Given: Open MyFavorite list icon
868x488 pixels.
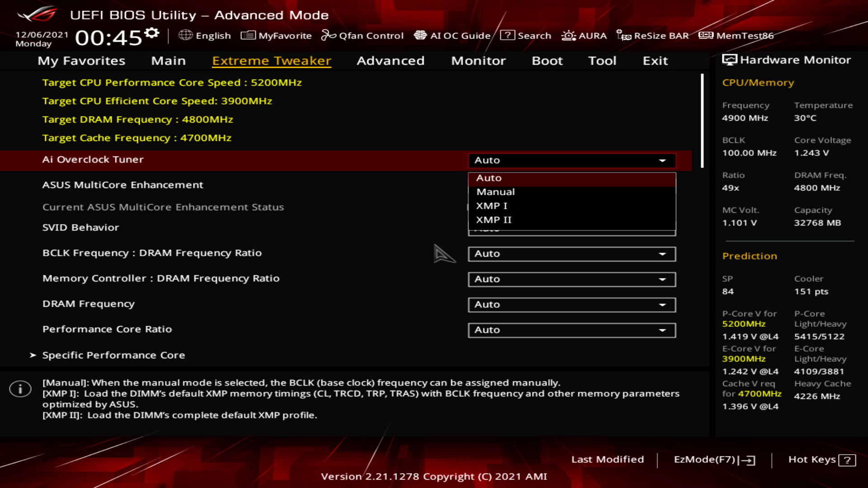Looking at the screenshot, I should (x=248, y=35).
